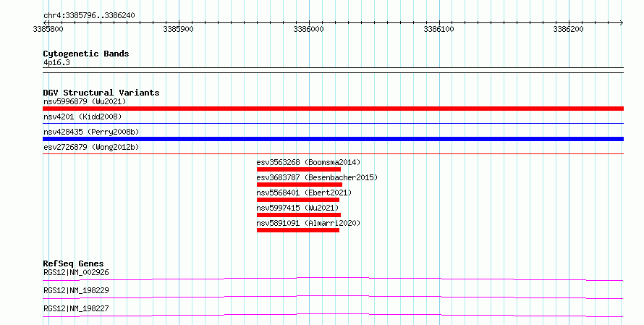Click the thin red esv2726879 variant line
Image resolution: width=644 pixels, height=325 pixels.
coord(333,153)
